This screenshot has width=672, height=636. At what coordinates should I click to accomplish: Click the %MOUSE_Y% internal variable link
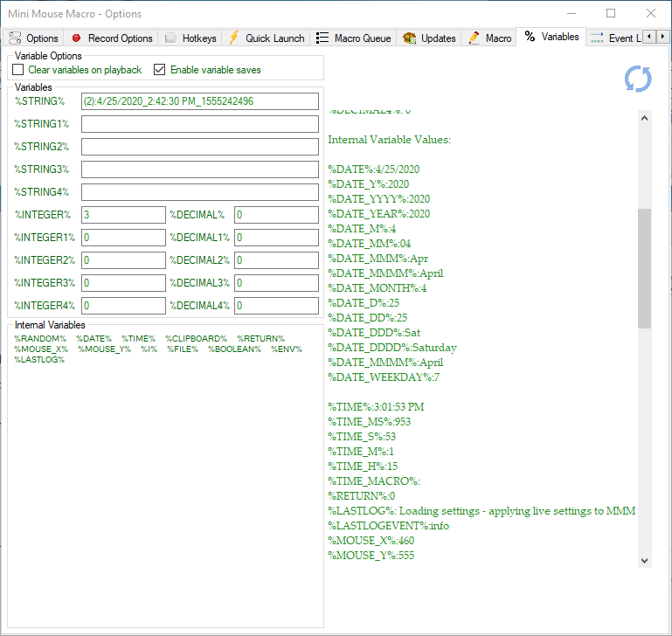(x=104, y=349)
